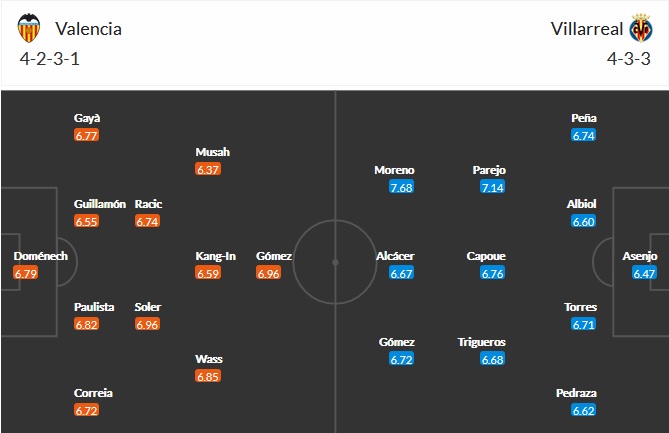Open the Valencia team name link

[89, 29]
